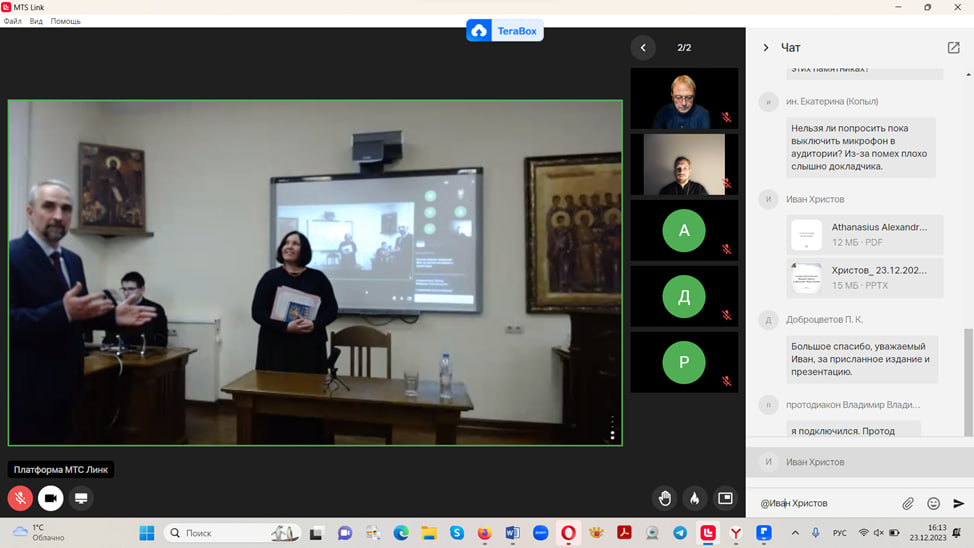Click sender name протодиакон Владимир Влади...
974x548 pixels.
coord(853,404)
